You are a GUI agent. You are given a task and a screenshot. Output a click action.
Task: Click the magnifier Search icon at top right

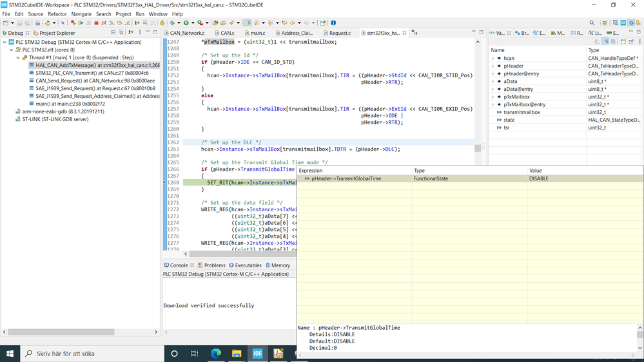tap(592, 23)
